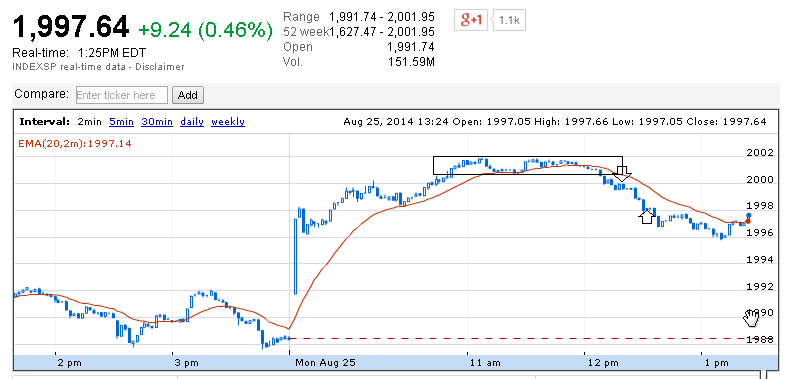Switch to the 30min interval
Screen dimensions: 792x379
click(157, 122)
